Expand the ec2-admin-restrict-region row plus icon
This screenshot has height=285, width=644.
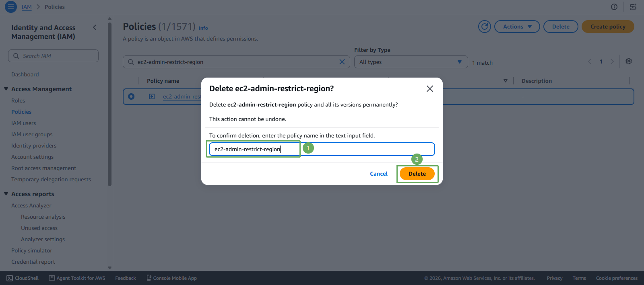click(152, 96)
